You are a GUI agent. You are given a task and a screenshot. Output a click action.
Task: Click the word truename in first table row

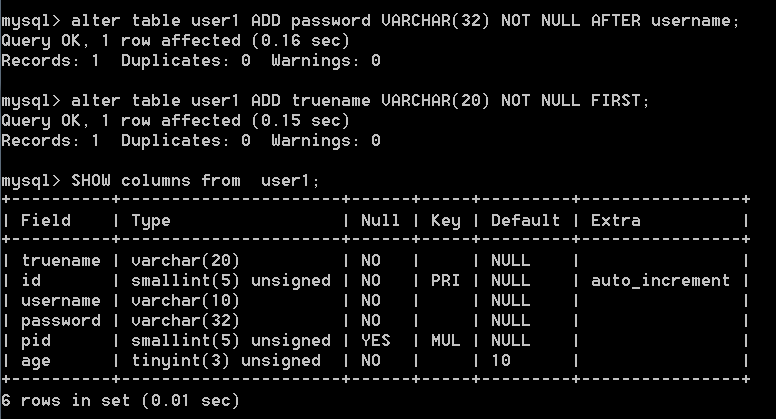point(61,260)
